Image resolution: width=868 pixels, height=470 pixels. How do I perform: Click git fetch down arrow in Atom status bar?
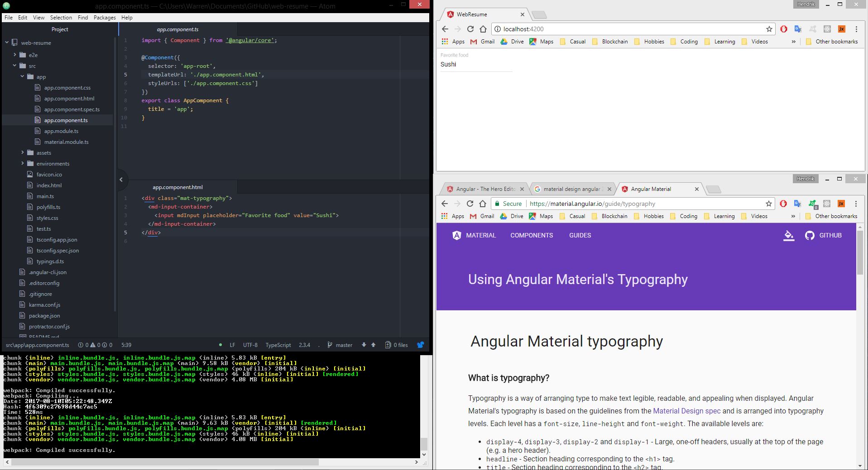tap(364, 345)
